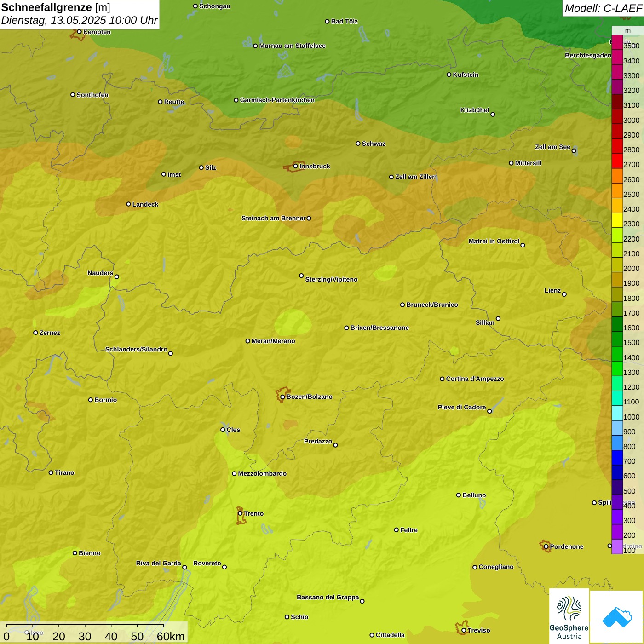Click the green legend swatch at 1500
Image resolution: width=644 pixels, height=644 pixels.
click(x=617, y=339)
